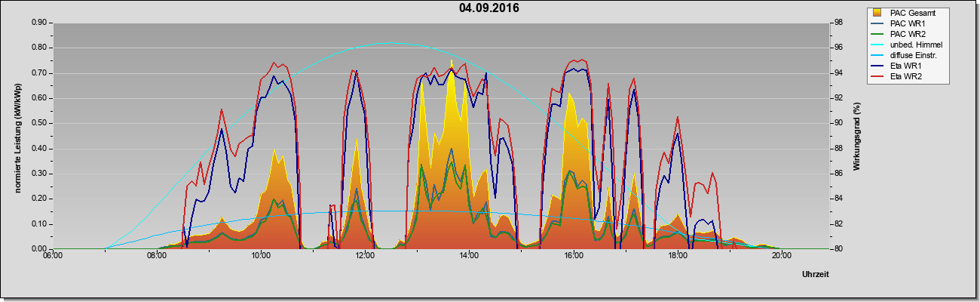Click the normierte Leistung axis label

(17, 137)
